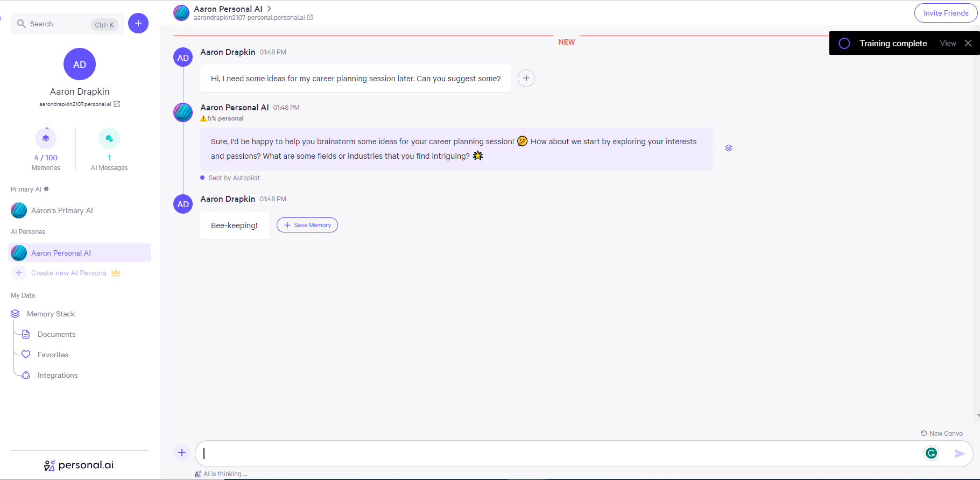This screenshot has width=980, height=480.
Task: Focus the message input field
Action: click(560, 454)
